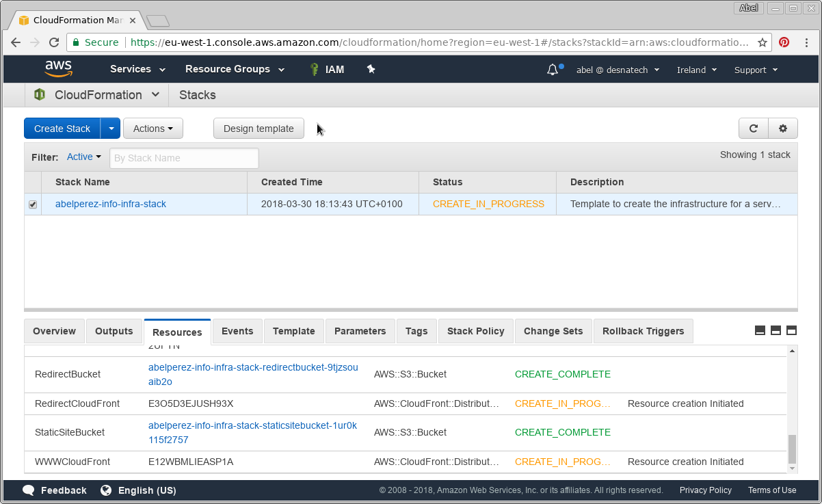This screenshot has width=822, height=504.
Task: Click the IAM key shortcut icon
Action: [314, 69]
